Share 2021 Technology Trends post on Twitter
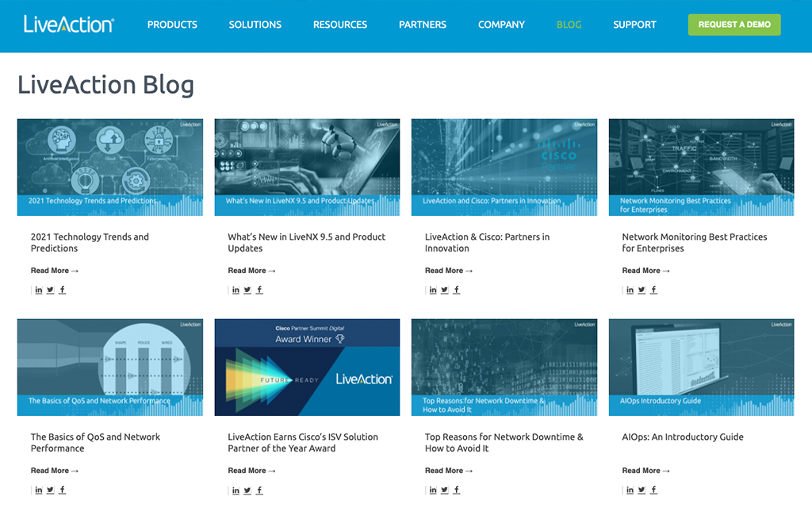Screen dimensions: 812x508 [x=50, y=290]
